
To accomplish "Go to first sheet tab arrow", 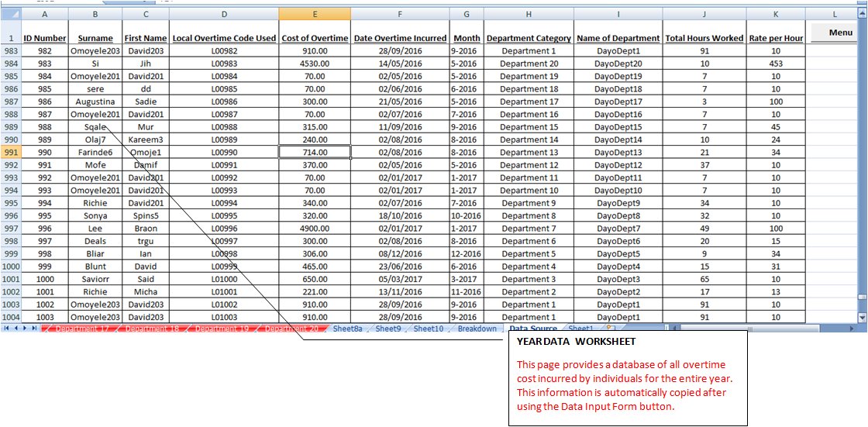I will click(7, 329).
